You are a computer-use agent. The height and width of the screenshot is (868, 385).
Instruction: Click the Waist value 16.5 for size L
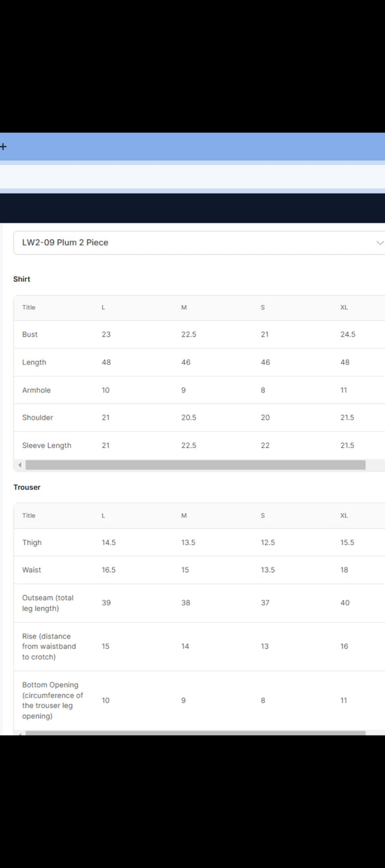(109, 570)
